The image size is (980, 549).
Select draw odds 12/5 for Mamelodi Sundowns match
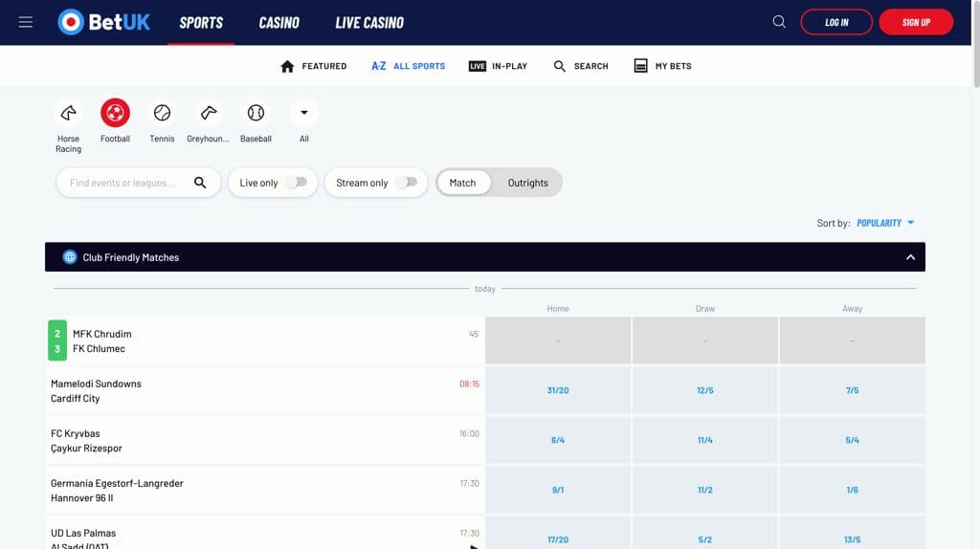pyautogui.click(x=705, y=390)
